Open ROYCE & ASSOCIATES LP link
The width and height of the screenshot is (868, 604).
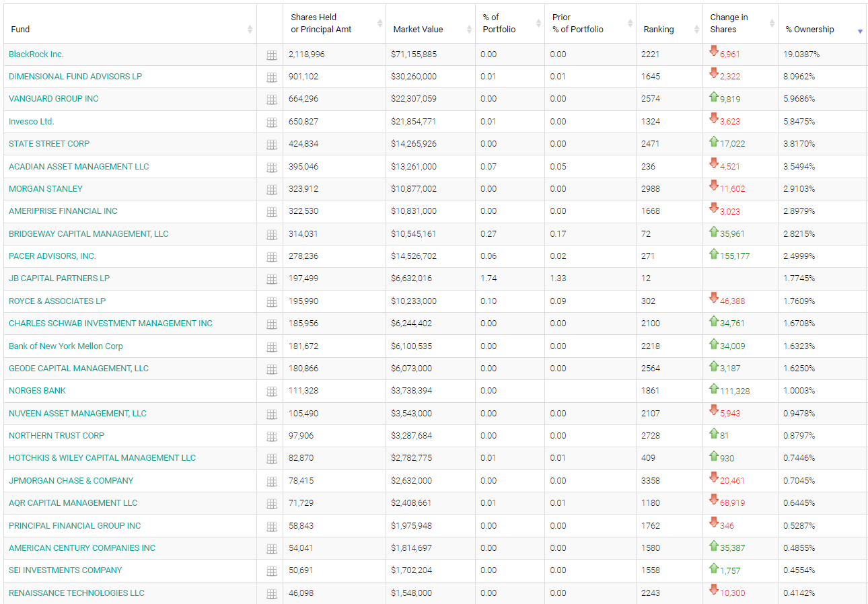tap(57, 301)
